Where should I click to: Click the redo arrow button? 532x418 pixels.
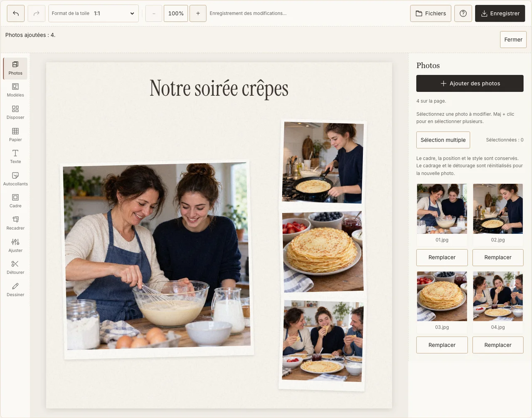[x=36, y=13]
